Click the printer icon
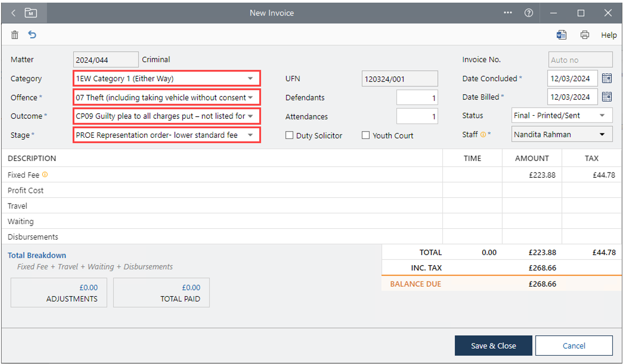Image resolution: width=624 pixels, height=364 pixels. (x=585, y=35)
